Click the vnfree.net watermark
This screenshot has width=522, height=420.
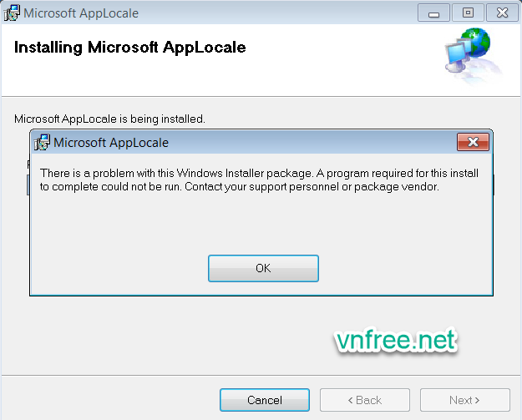(395, 340)
